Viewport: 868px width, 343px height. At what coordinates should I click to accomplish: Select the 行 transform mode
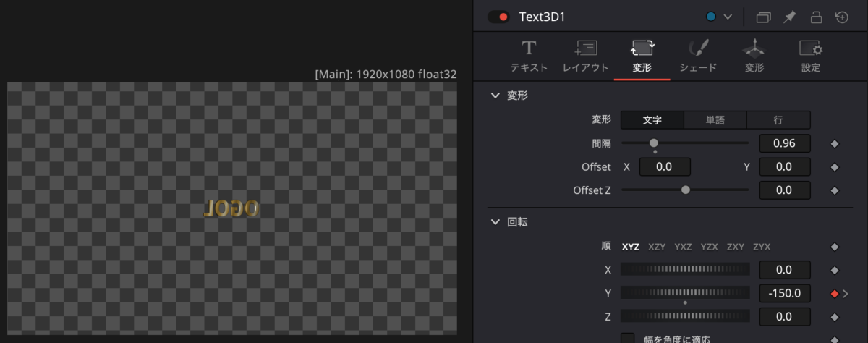coord(778,120)
